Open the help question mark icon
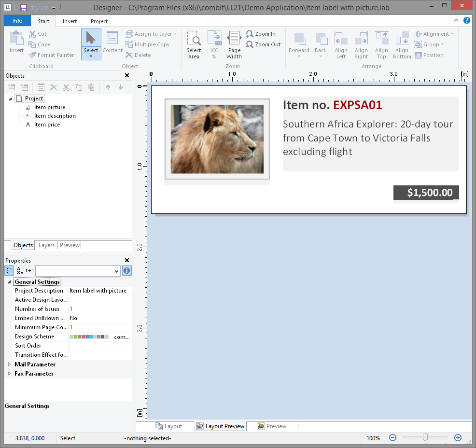Image resolution: width=476 pixels, height=448 pixels. tap(467, 20)
